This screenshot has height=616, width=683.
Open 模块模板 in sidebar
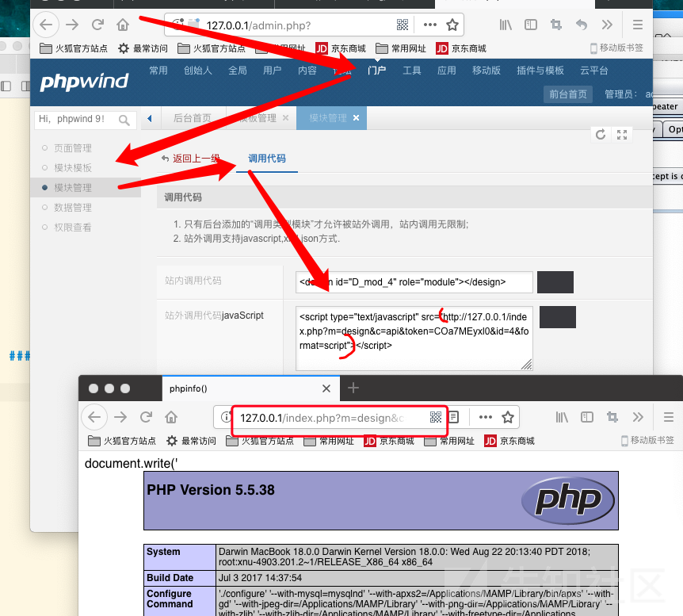(72, 168)
